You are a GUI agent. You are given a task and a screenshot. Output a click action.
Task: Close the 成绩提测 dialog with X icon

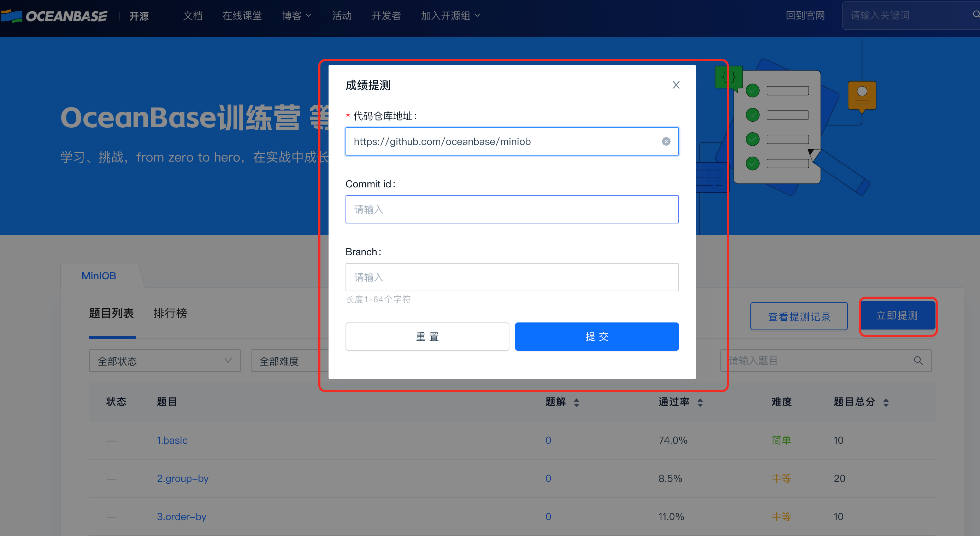pyautogui.click(x=676, y=85)
